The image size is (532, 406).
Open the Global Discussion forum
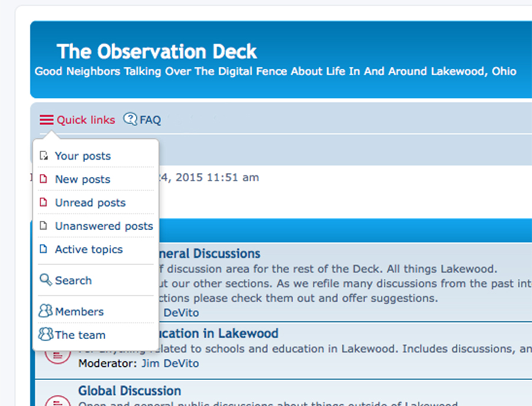coord(129,391)
